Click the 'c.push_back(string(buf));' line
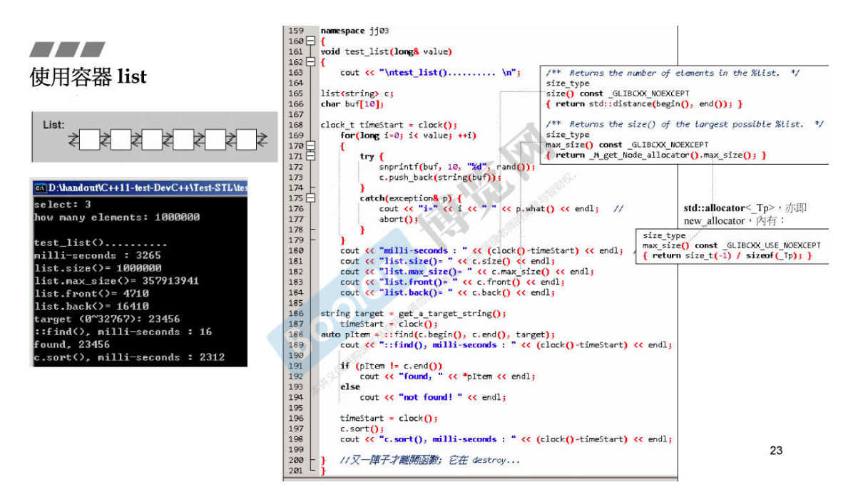This screenshot has height=502, width=868. coord(440,177)
